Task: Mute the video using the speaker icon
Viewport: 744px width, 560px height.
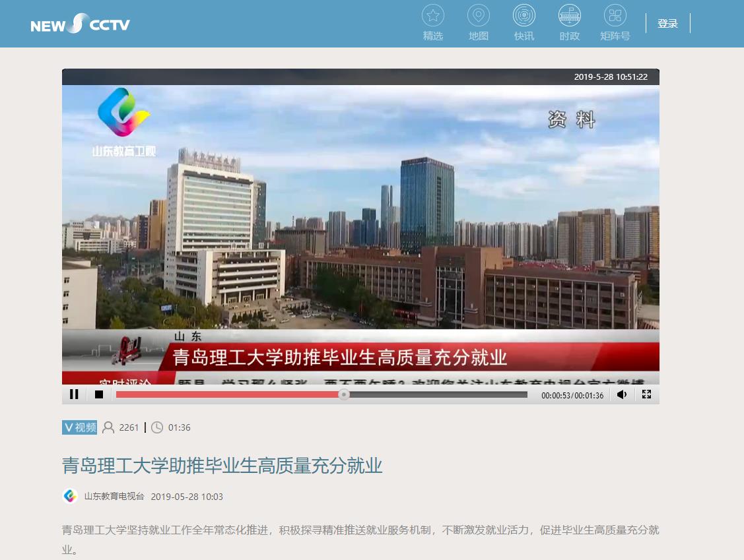Action: pos(622,394)
